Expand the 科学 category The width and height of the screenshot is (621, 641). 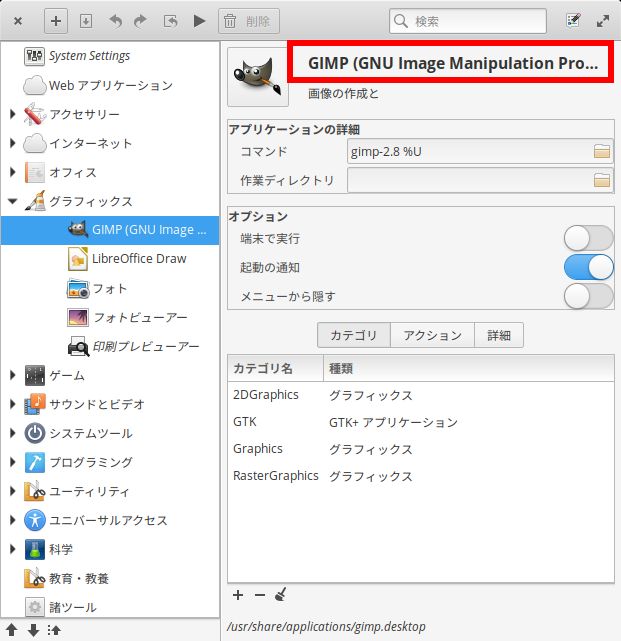pos(13,549)
